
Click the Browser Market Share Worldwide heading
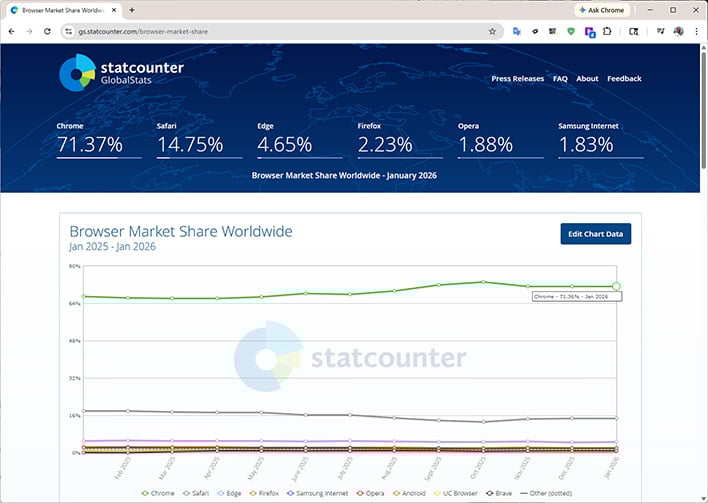181,231
